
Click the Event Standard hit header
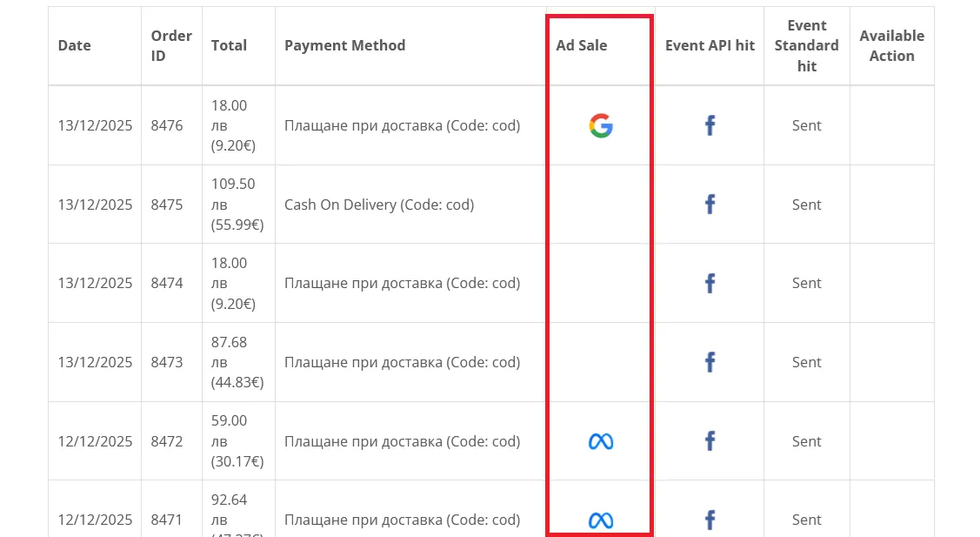[x=806, y=45]
